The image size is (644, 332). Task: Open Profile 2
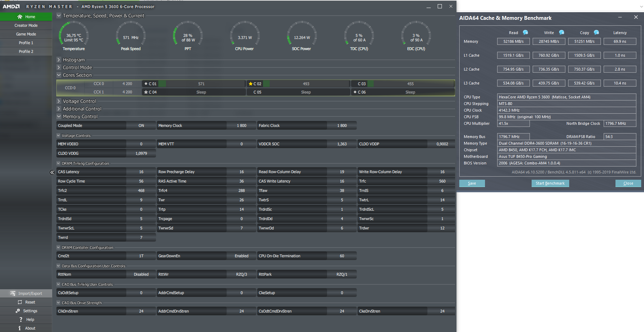point(26,51)
